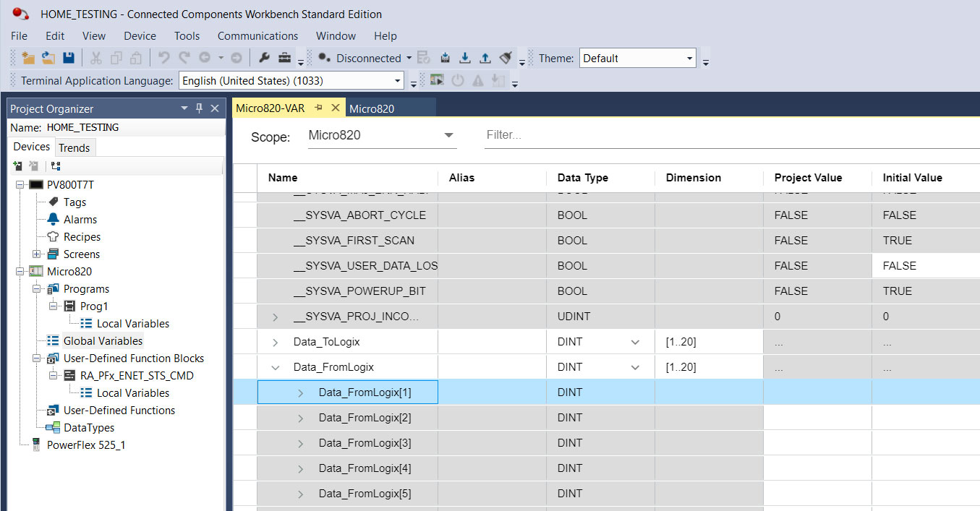The image size is (980, 511).
Task: Click the broom clear icon in toolbar
Action: 506,58
